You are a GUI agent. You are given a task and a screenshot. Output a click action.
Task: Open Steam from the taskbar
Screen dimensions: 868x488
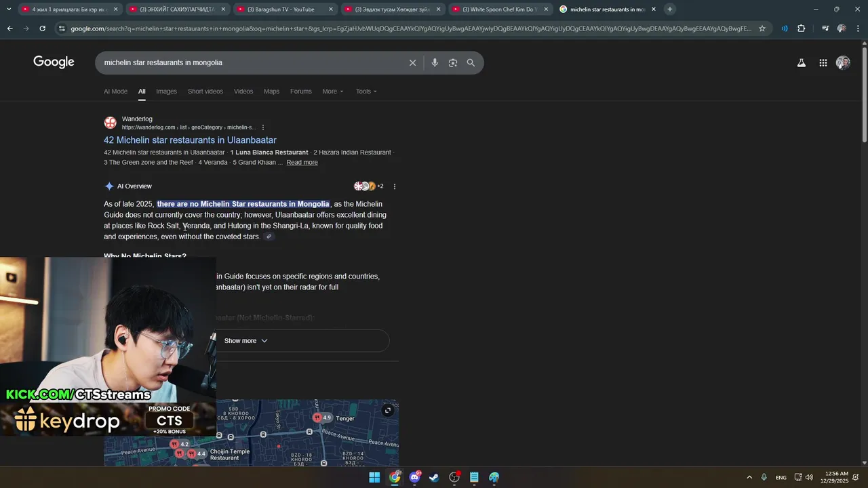(x=434, y=477)
